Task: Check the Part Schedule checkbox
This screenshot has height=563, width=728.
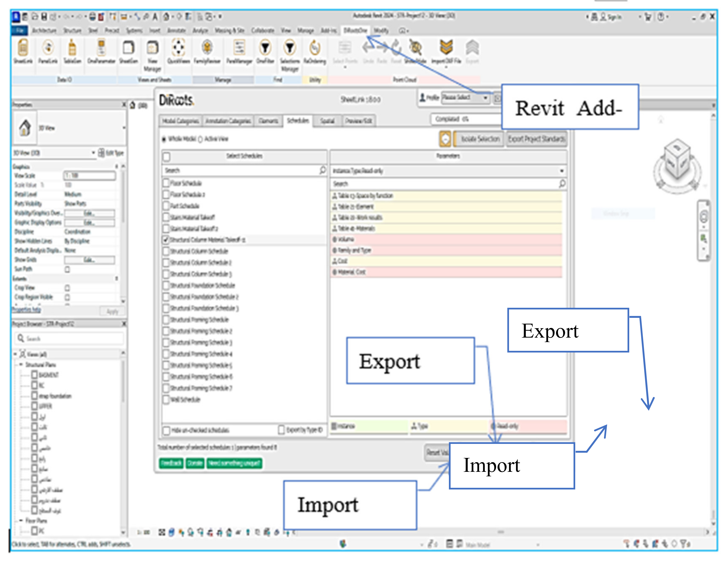Action: 166,205
